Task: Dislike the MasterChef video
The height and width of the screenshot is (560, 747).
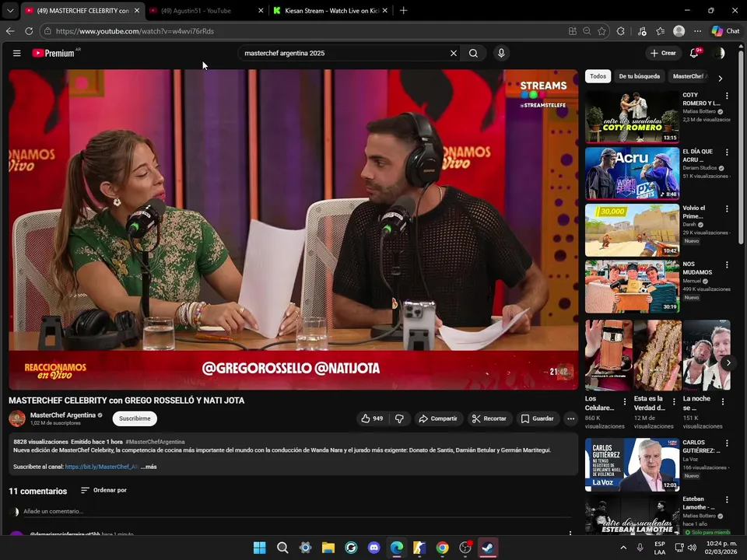Action: coord(400,418)
